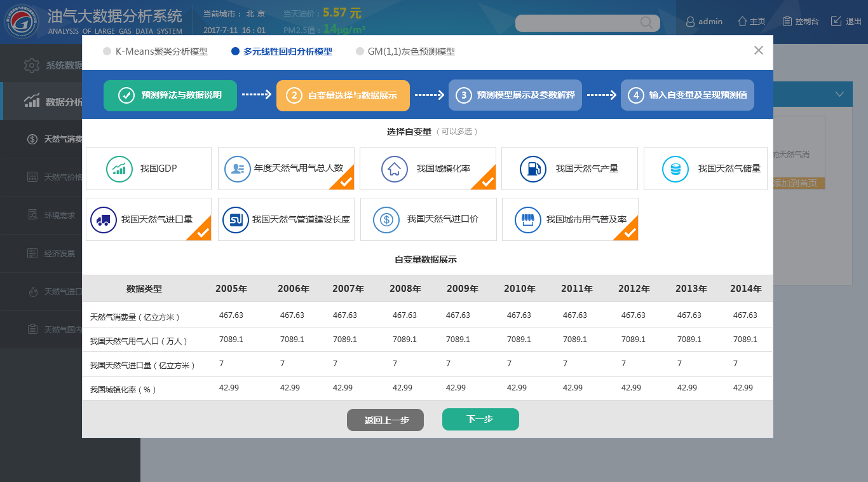Click the 当天油价 5.57 元 value
Viewport: 868px width, 482px height.
pos(342,12)
